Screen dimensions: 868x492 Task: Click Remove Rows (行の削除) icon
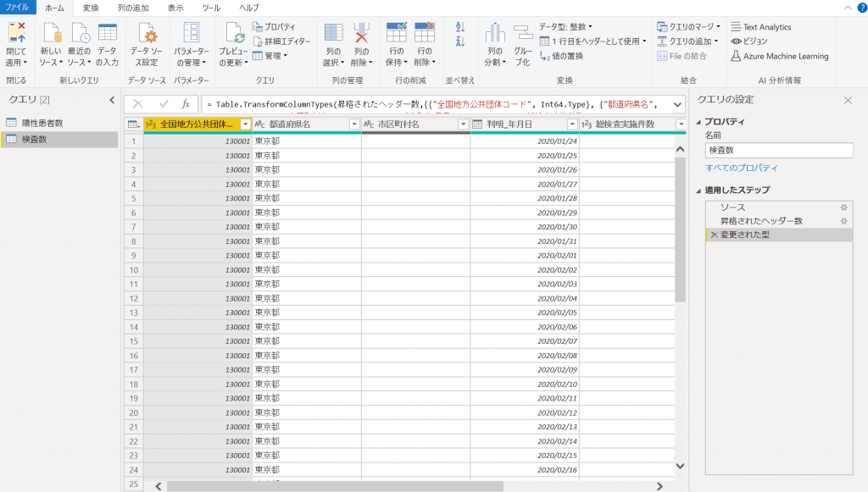click(x=425, y=33)
